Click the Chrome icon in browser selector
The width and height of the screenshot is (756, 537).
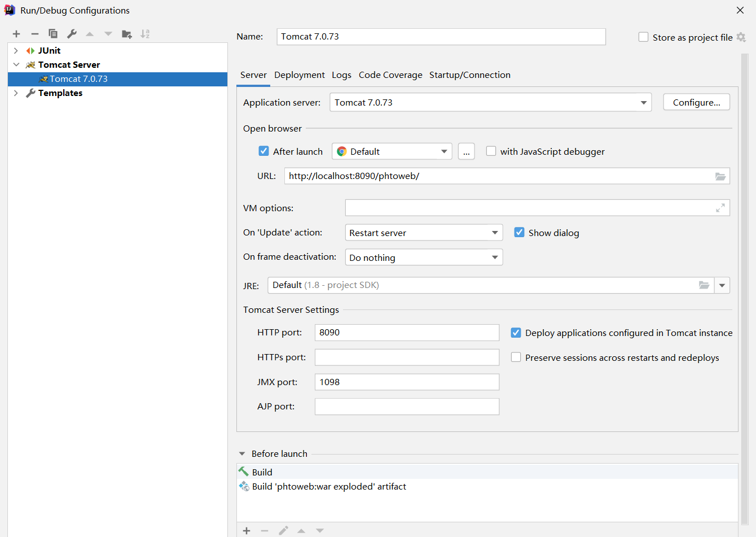pyautogui.click(x=342, y=151)
